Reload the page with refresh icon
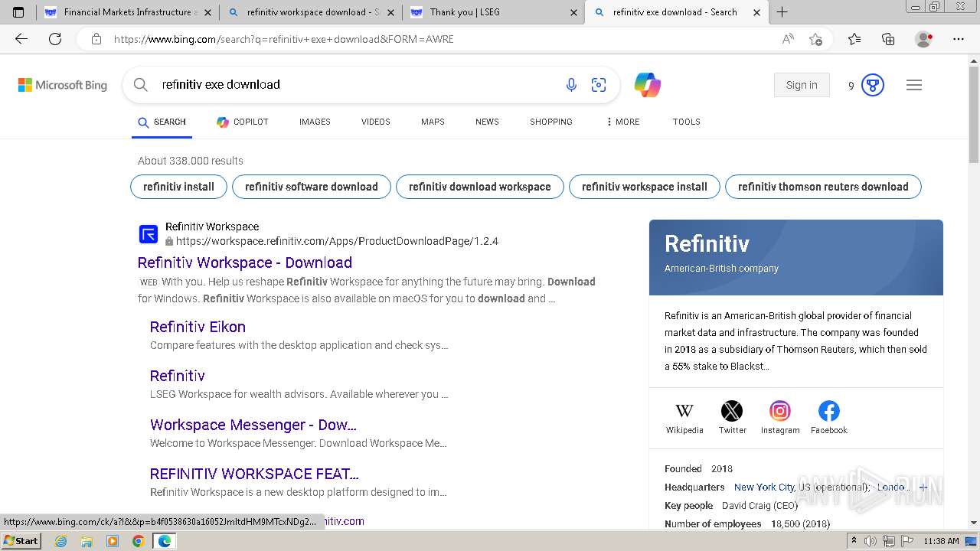 55,39
